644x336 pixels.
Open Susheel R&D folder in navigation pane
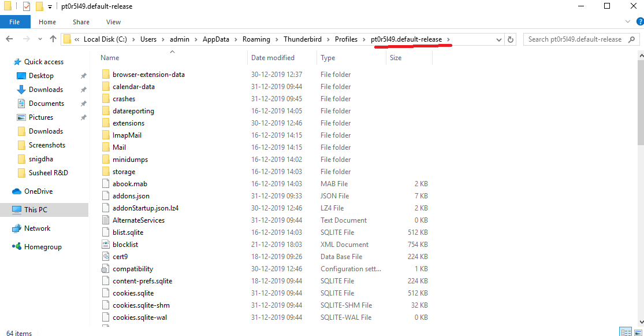48,173
